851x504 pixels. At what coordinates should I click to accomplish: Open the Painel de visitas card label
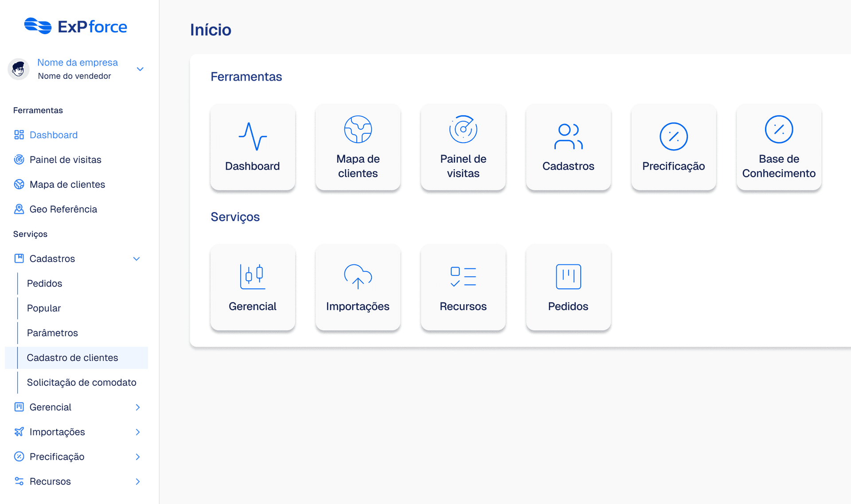(463, 166)
